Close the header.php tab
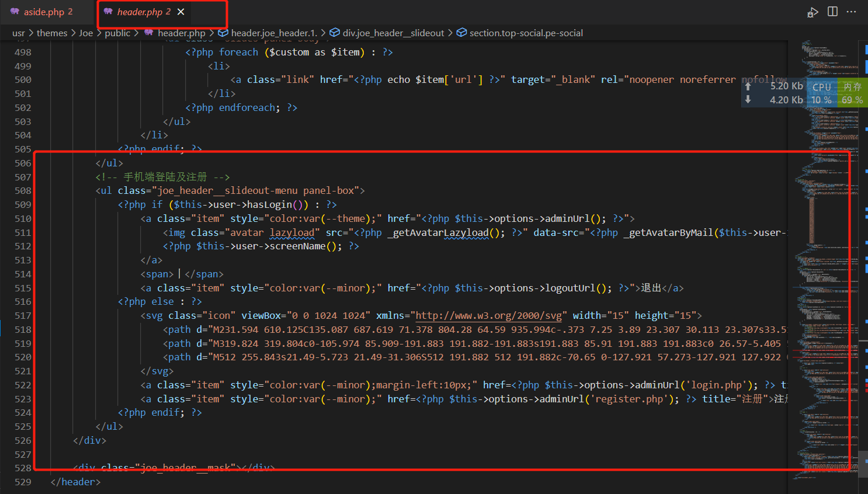Viewport: 868px width, 494px height. click(x=181, y=12)
